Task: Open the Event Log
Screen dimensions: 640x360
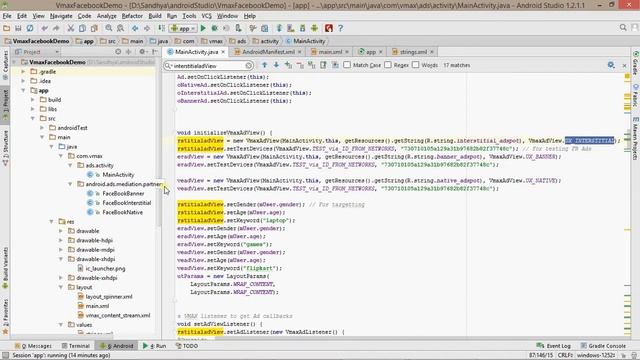Action: point(553,346)
